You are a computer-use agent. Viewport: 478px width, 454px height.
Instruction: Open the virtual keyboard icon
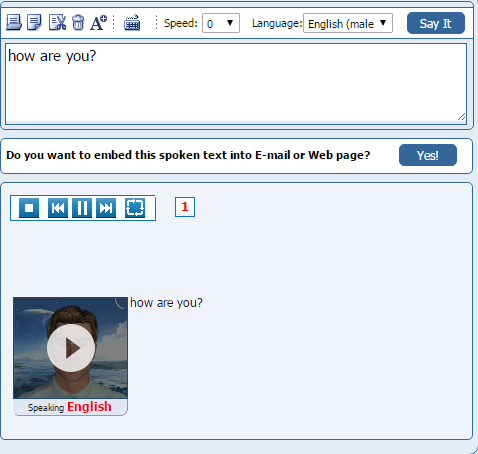tap(132, 23)
